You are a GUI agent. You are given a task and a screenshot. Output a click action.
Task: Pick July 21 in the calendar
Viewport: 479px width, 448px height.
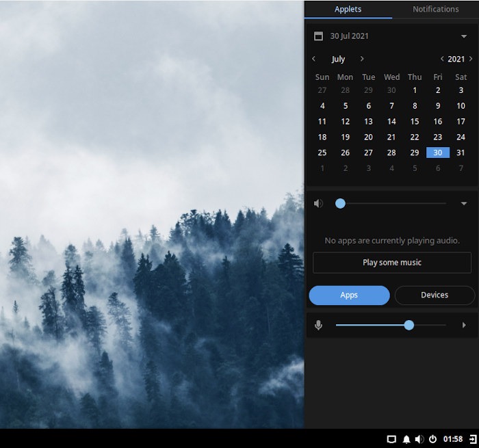tap(391, 137)
